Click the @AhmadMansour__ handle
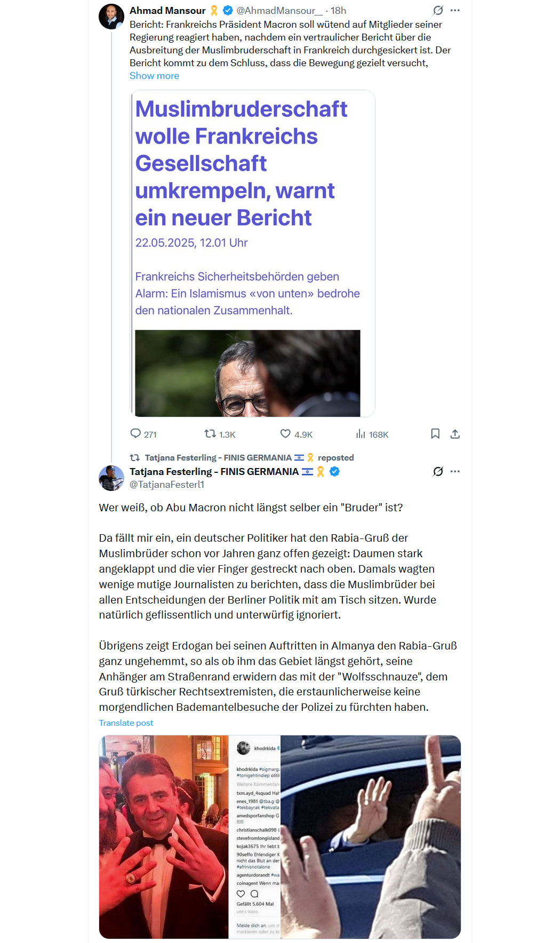Viewport: 560px width, 943px height. click(x=279, y=11)
